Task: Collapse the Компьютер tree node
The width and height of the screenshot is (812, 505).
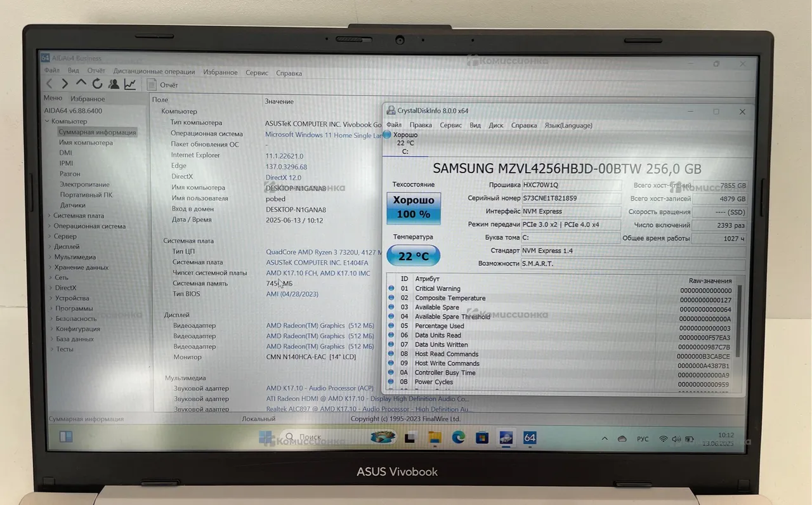Action: 47,121
